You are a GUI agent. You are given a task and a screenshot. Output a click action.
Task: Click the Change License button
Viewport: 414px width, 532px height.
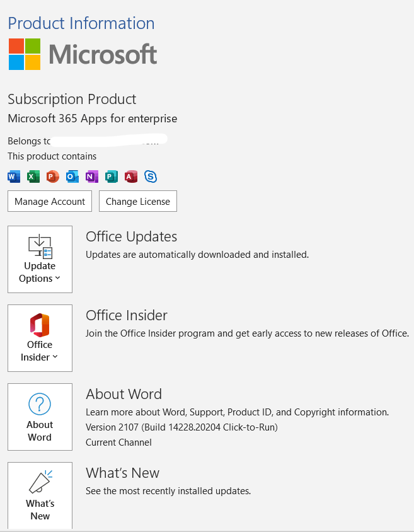[x=138, y=201]
